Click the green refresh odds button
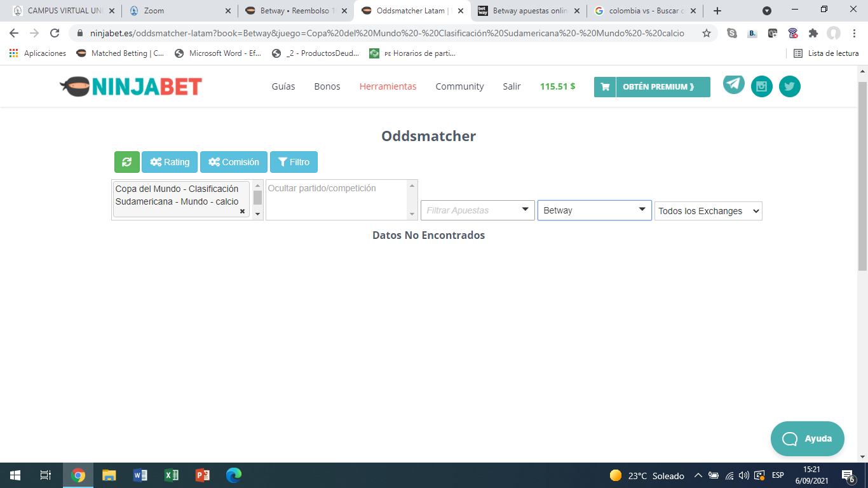868x488 pixels. [x=126, y=162]
